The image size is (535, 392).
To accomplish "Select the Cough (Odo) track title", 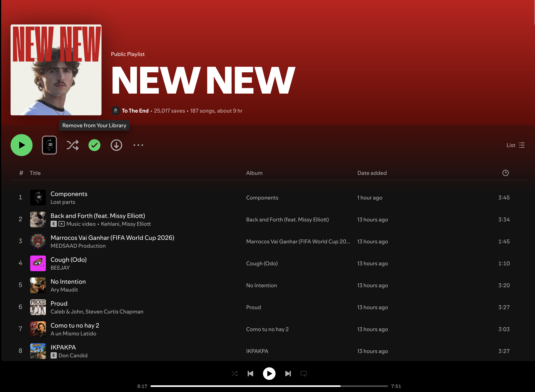I will [69, 260].
